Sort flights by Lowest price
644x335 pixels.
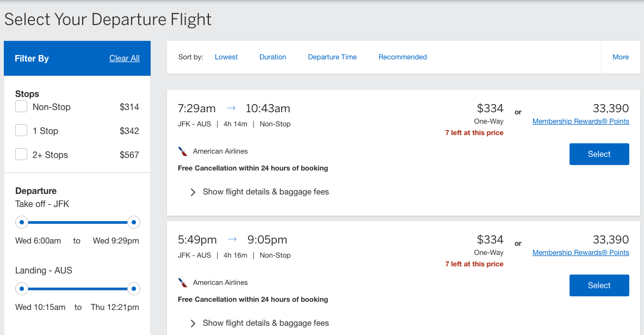[226, 57]
